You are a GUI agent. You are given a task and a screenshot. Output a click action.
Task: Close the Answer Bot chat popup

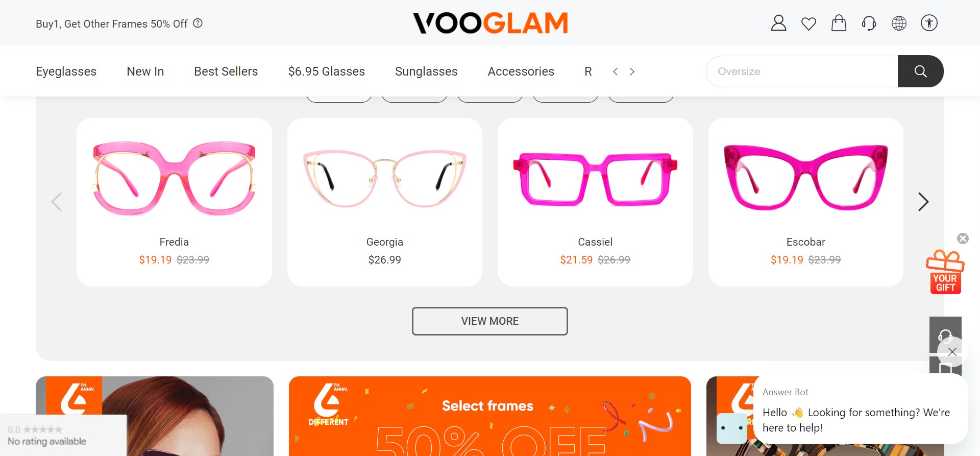(952, 352)
